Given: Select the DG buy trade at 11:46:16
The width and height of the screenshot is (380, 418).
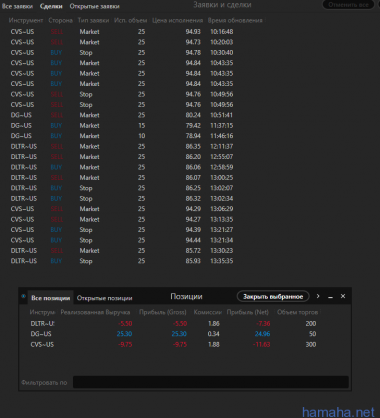Looking at the screenshot, I should click(122, 136).
